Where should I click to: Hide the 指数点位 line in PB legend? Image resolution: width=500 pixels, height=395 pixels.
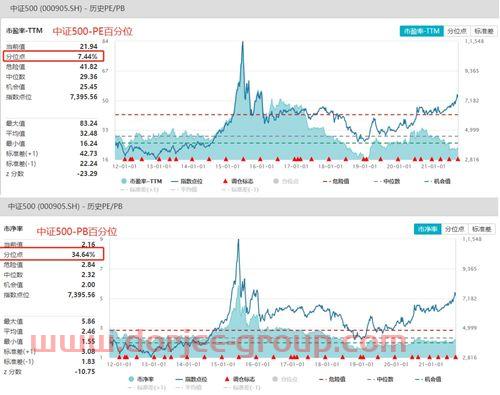click(191, 379)
